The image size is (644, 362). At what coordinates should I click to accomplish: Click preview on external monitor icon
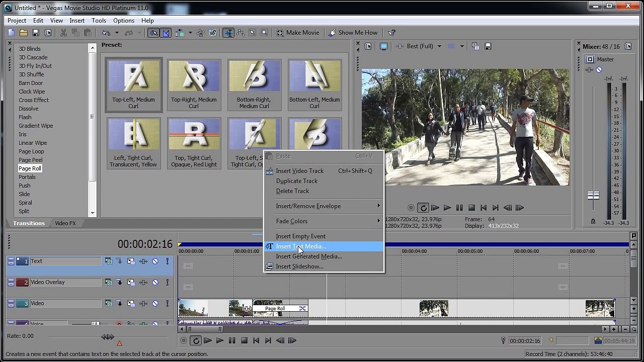(384, 46)
